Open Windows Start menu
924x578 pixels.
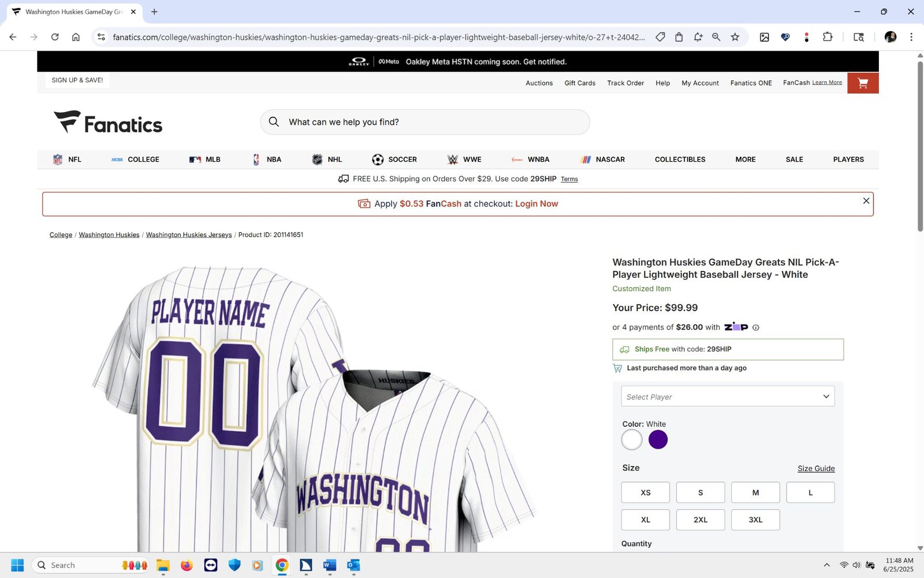click(17, 565)
